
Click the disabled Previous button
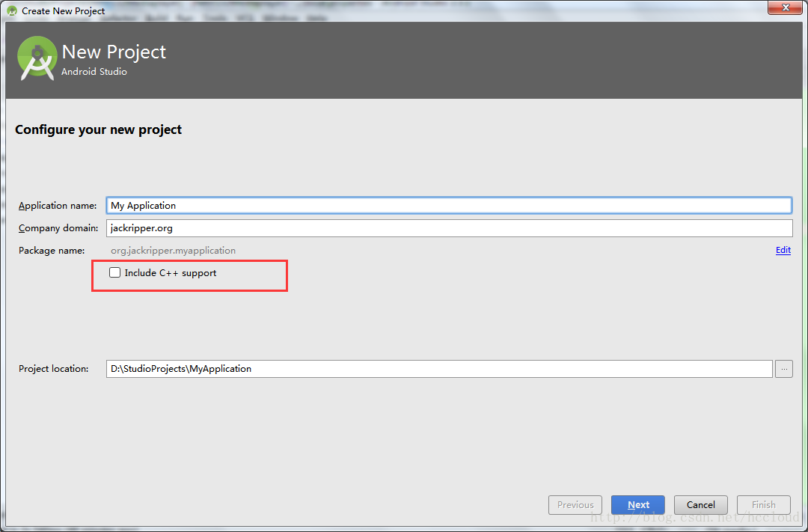click(x=575, y=504)
